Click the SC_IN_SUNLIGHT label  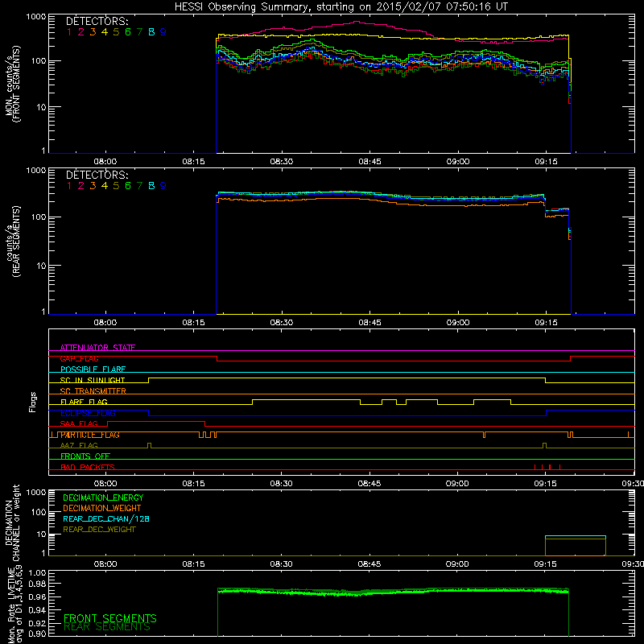point(93,380)
